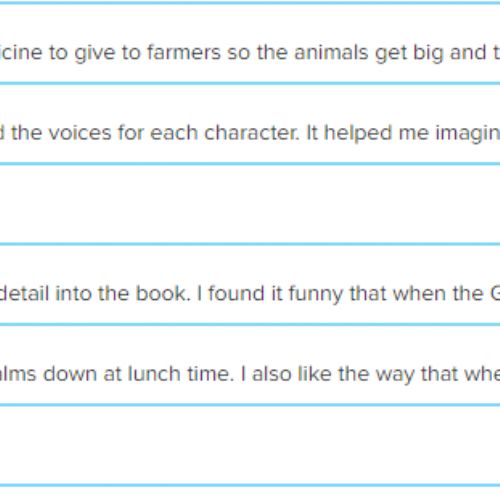This screenshot has width=500, height=500.
Task: Select the row mentioning farmers and animals
Action: point(250,43)
